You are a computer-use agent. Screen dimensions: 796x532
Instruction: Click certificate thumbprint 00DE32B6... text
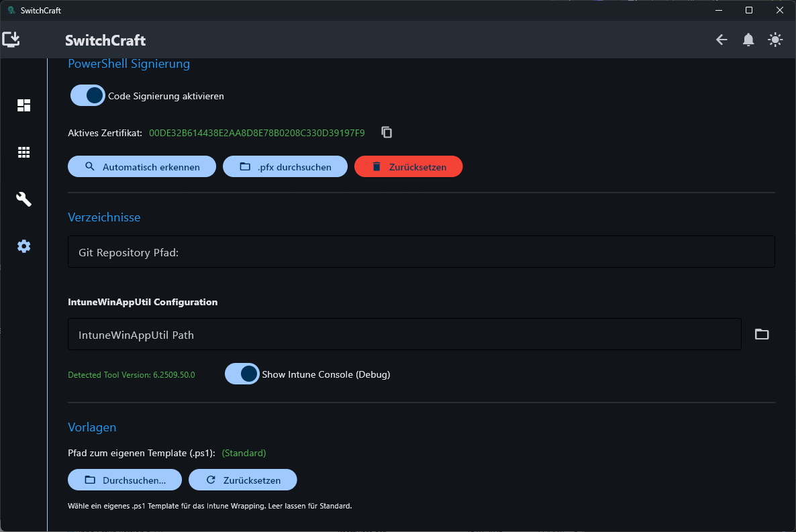[257, 133]
